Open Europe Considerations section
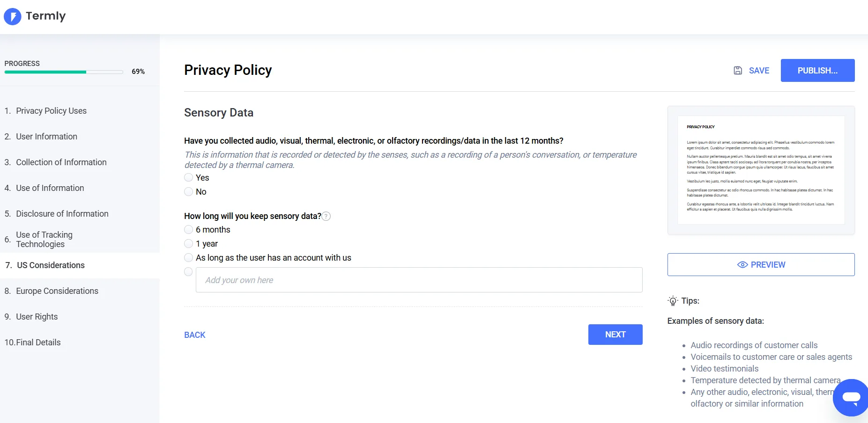Image resolution: width=868 pixels, height=423 pixels. [x=57, y=291]
